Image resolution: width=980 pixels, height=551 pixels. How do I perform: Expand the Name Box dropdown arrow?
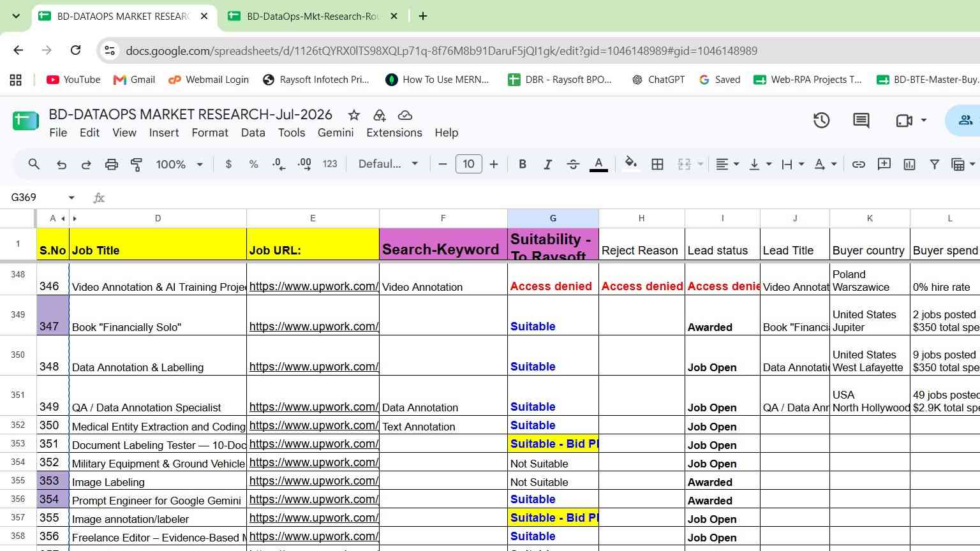pyautogui.click(x=71, y=198)
